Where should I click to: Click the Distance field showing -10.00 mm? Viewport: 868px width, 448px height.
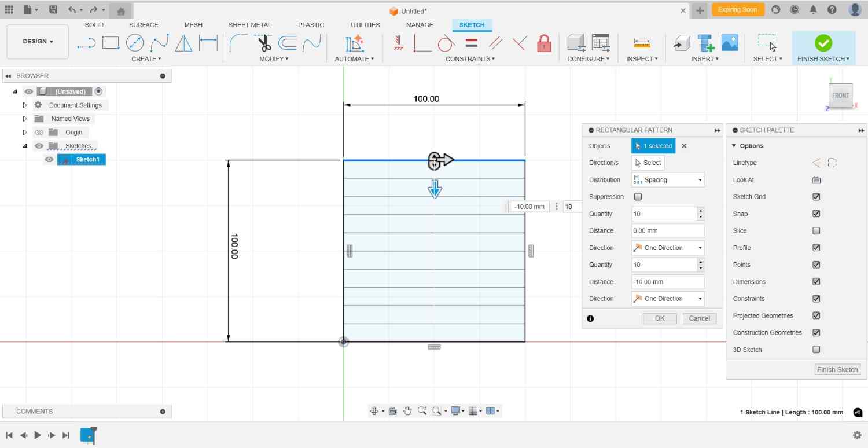667,282
